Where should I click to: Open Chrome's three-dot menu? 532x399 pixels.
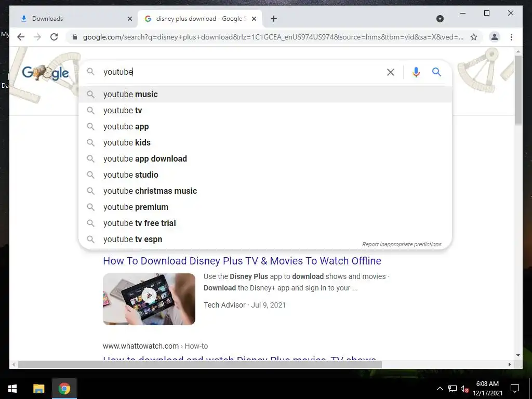coord(511,37)
